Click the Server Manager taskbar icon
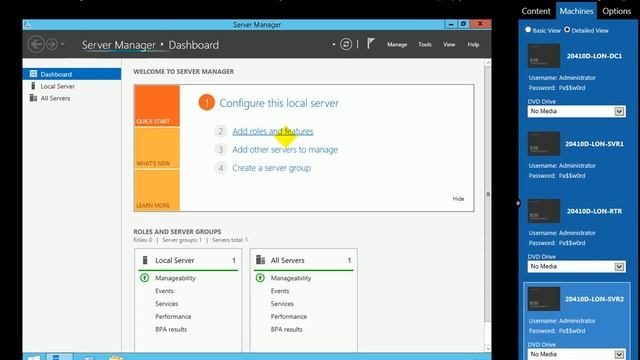Screen dimensions: 640x360 60,357
